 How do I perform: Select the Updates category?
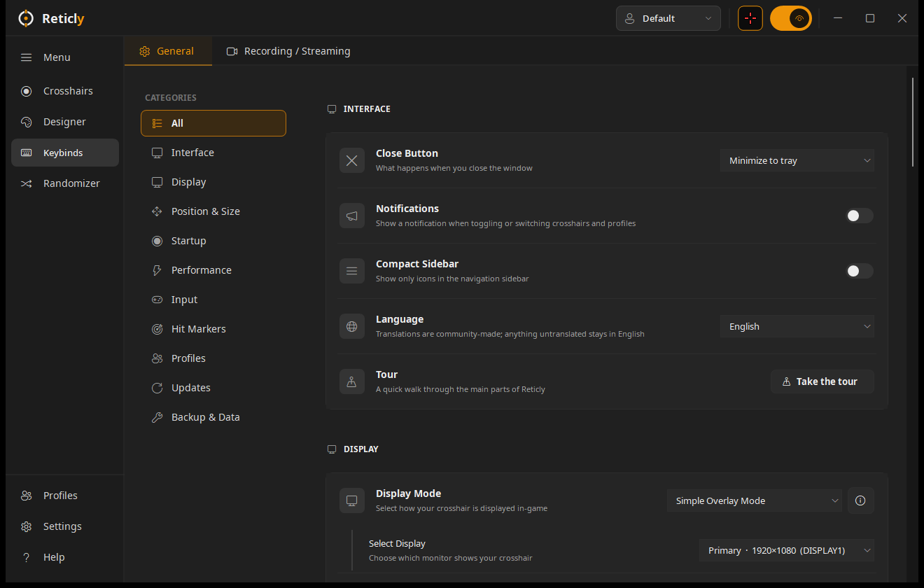click(x=213, y=388)
